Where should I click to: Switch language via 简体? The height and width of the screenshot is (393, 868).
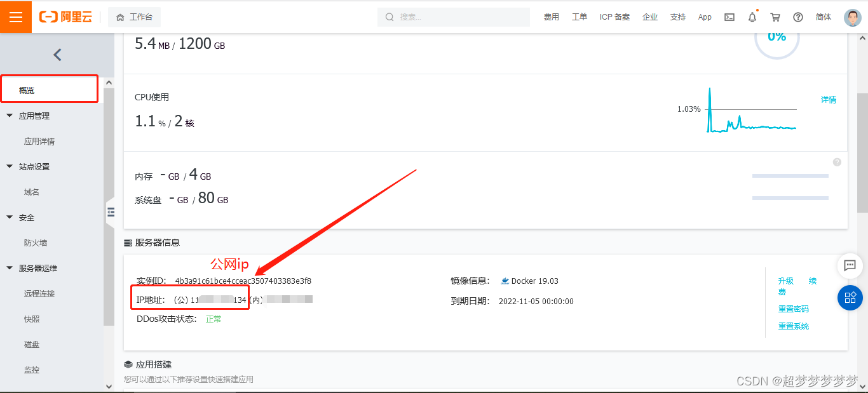824,17
